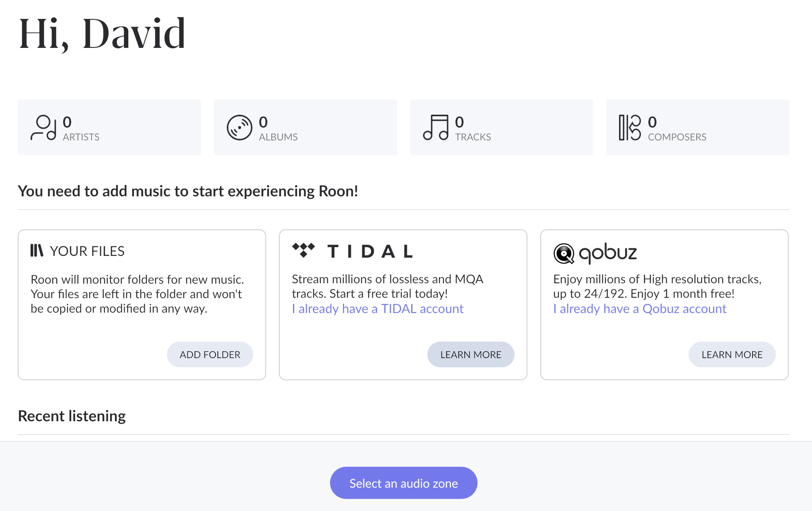
Task: Open the 0 Tracks tile
Action: pos(502,127)
